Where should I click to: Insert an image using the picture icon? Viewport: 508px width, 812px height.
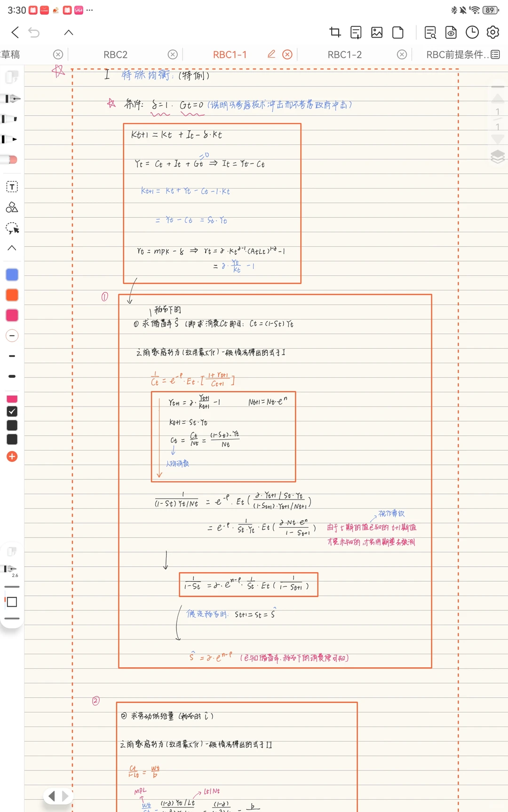tap(377, 32)
